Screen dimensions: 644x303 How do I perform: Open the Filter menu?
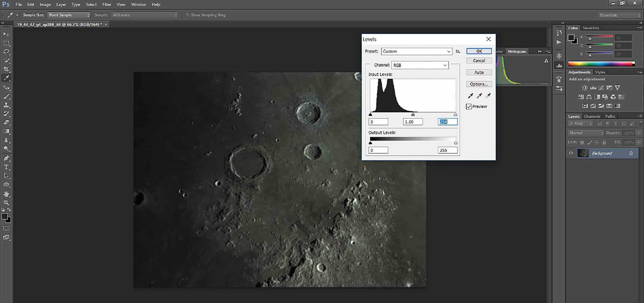tap(107, 4)
